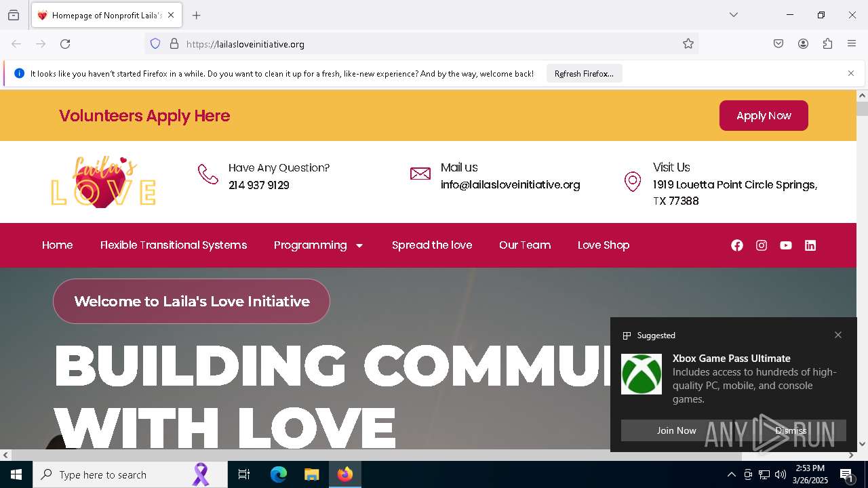Open Spread the love menu item
Image resolution: width=868 pixels, height=488 pixels.
tap(432, 245)
